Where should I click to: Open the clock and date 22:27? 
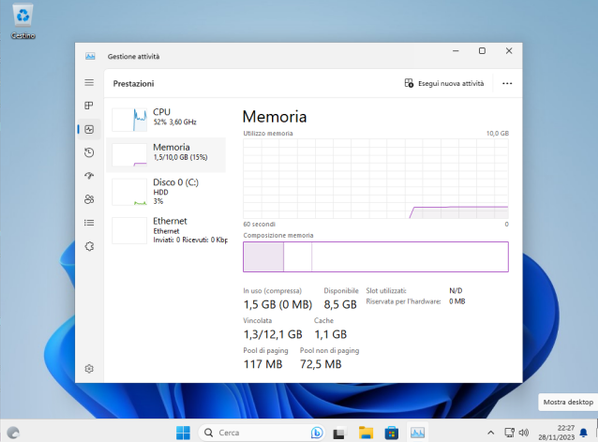556,432
